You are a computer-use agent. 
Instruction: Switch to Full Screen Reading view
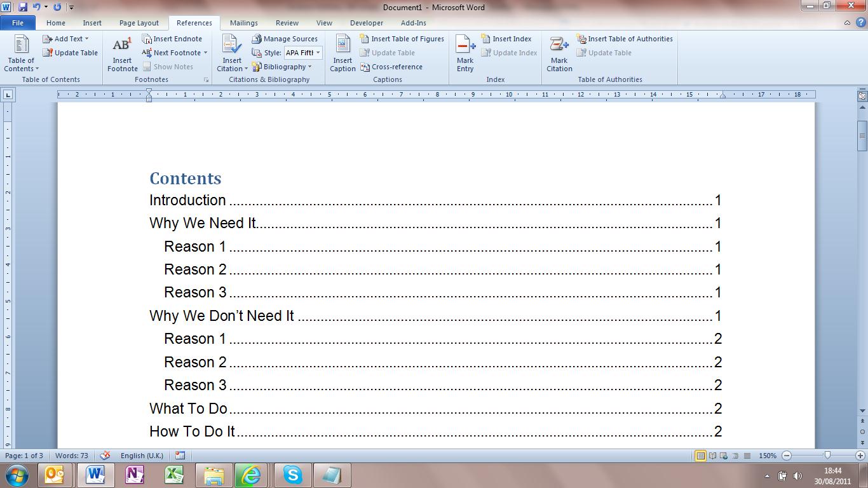pos(713,456)
